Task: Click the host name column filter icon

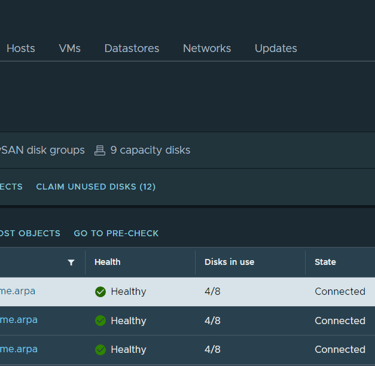Action: (x=71, y=263)
